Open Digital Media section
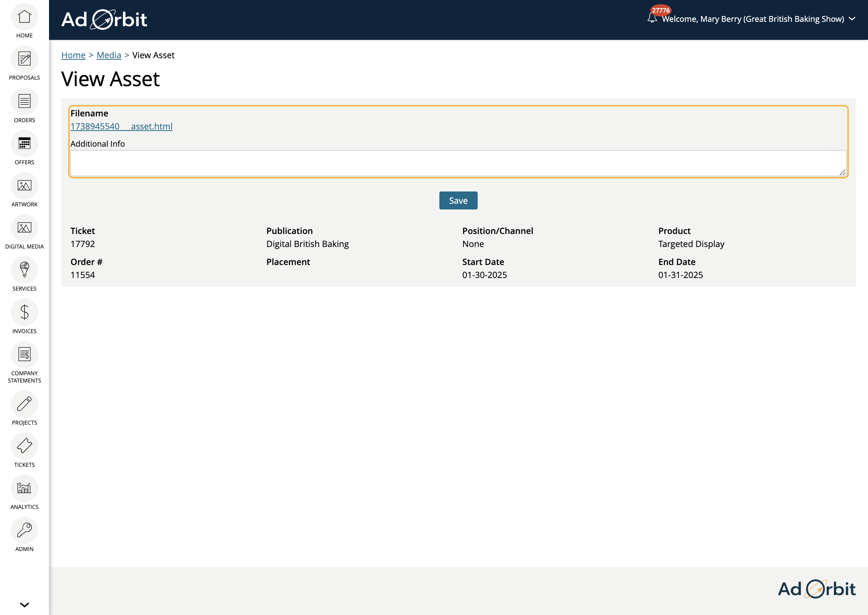This screenshot has width=868, height=615. click(25, 228)
